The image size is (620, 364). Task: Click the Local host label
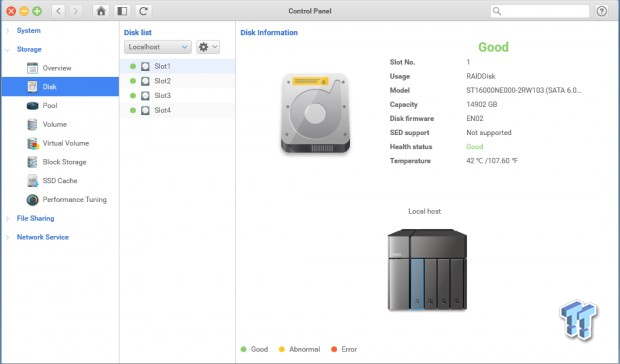point(424,211)
